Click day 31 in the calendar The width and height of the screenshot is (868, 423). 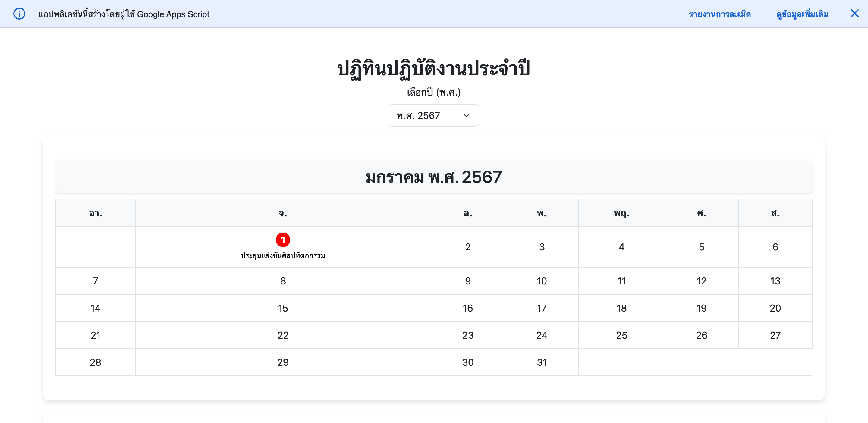coord(542,362)
